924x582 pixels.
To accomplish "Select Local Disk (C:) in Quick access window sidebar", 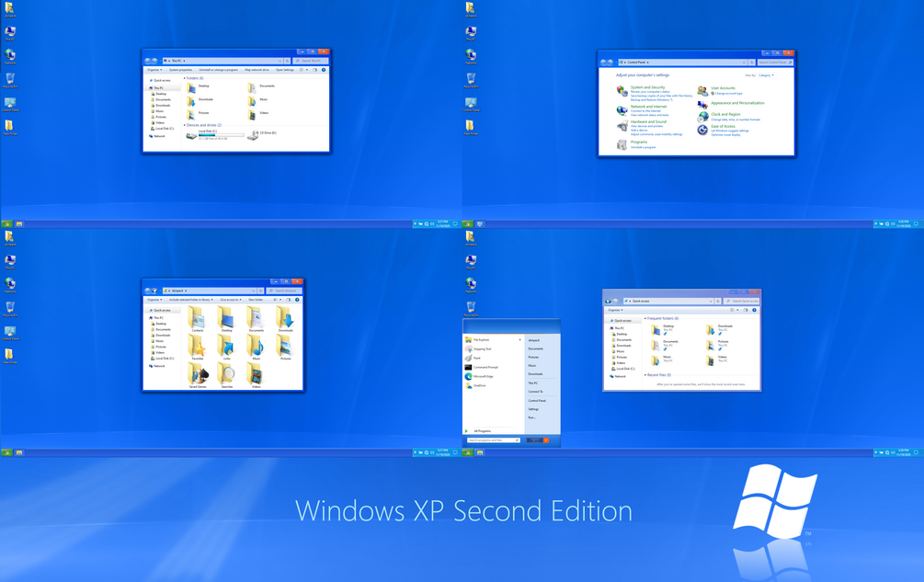I will (624, 369).
